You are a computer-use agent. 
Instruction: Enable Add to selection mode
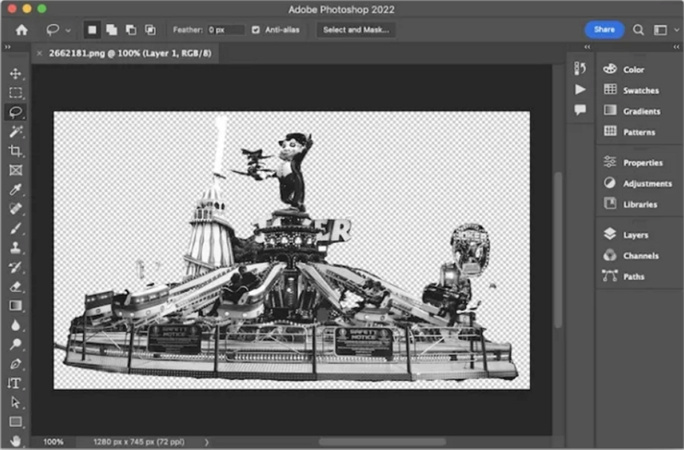pos(111,30)
